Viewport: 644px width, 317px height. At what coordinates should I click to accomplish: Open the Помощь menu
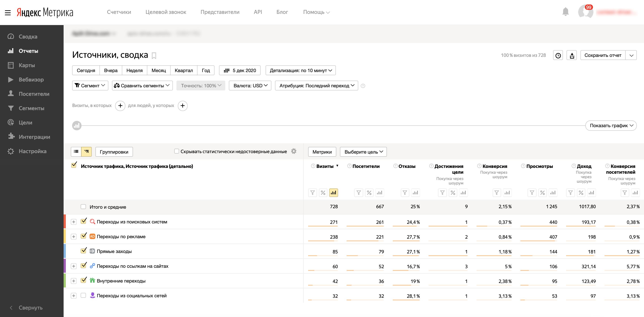pyautogui.click(x=316, y=12)
